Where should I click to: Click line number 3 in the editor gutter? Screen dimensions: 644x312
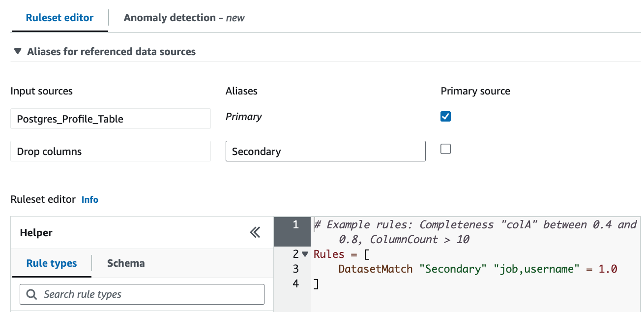pyautogui.click(x=295, y=269)
